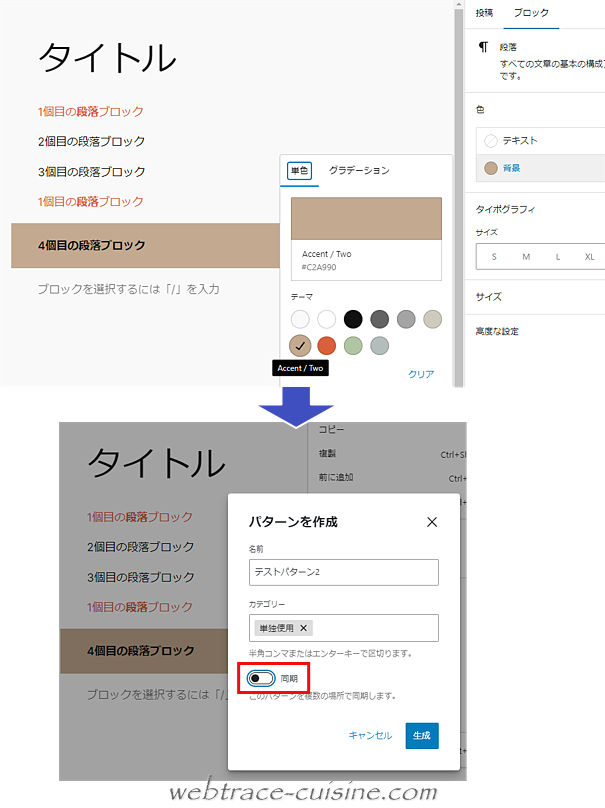Viewport: 605px width, 808px height.
Task: Pick the orange-red theme swatch
Action: (x=326, y=346)
